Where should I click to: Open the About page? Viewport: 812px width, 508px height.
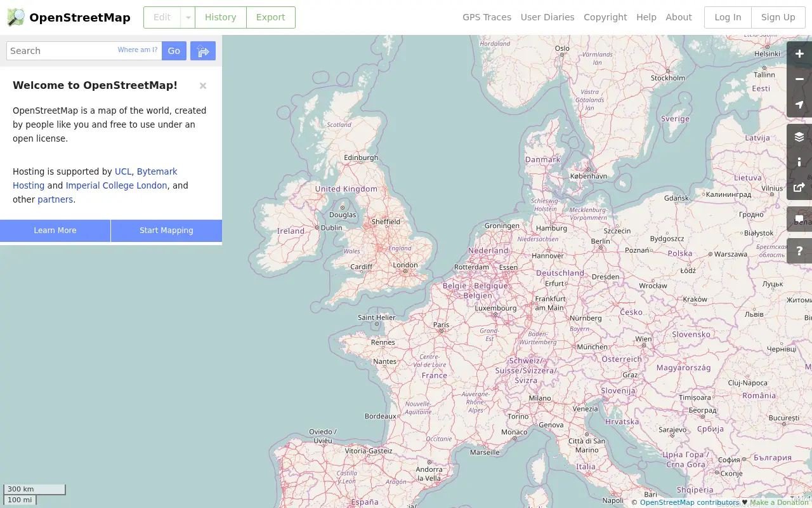[679, 17]
